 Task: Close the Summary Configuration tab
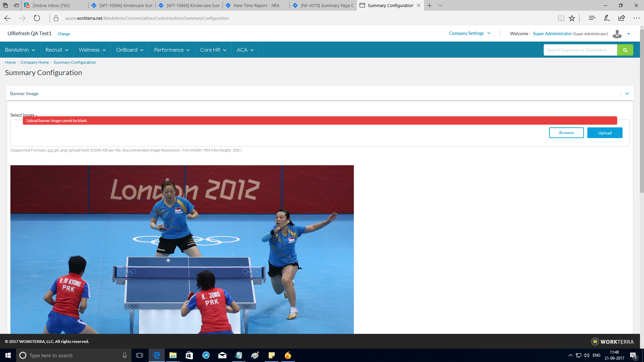[419, 5]
